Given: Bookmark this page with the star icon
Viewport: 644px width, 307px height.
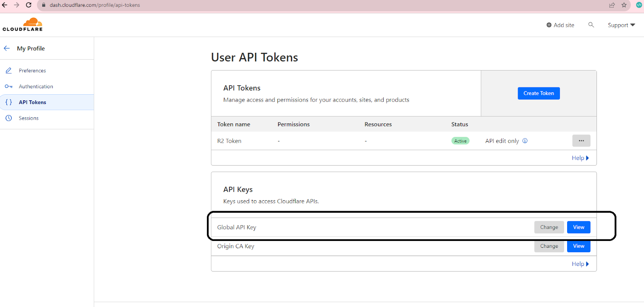Looking at the screenshot, I should pyautogui.click(x=624, y=5).
